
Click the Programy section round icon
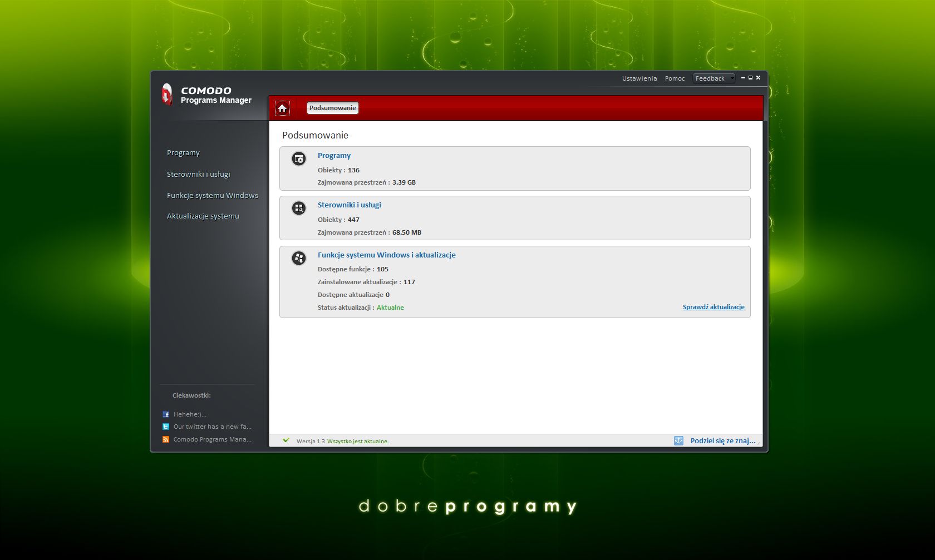[299, 159]
